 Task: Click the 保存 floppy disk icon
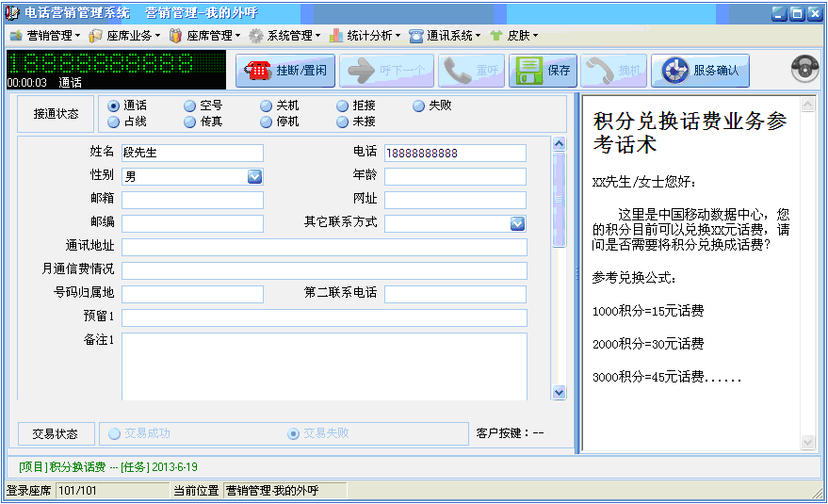529,71
